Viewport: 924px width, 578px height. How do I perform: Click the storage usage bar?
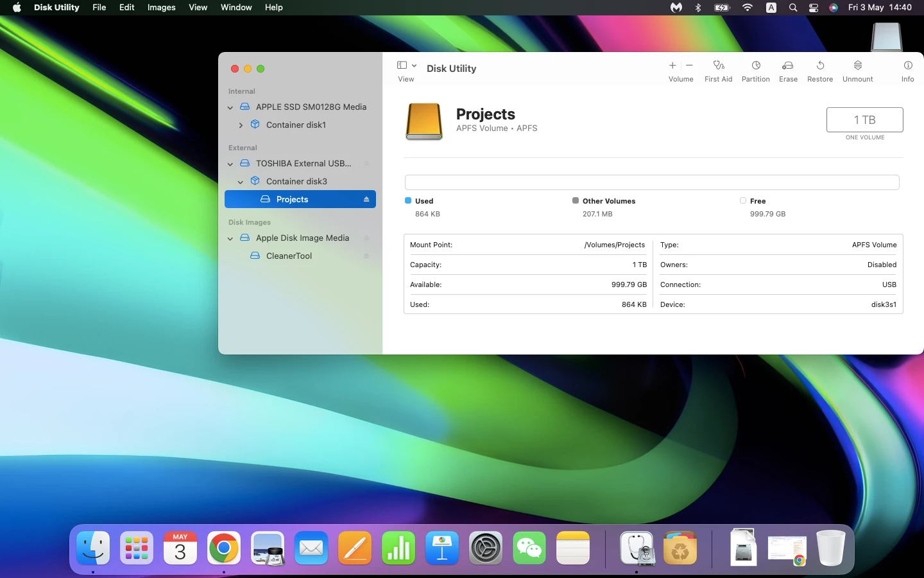pyautogui.click(x=652, y=182)
